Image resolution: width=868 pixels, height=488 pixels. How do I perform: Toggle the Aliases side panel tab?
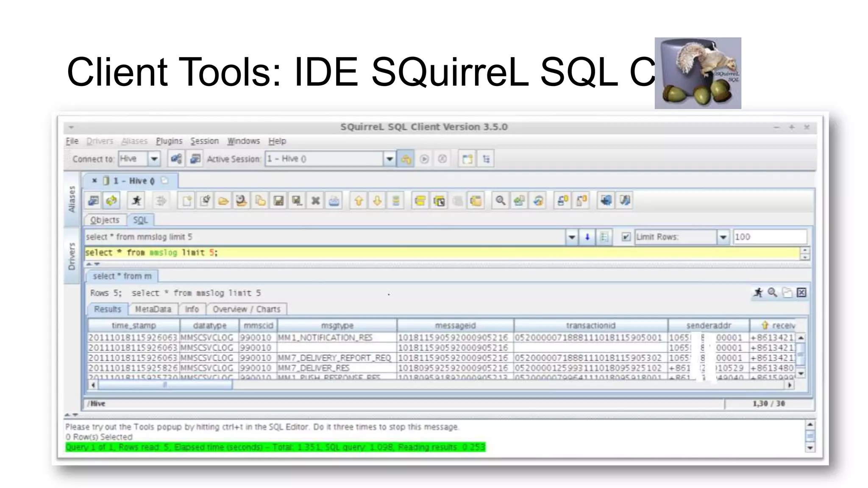point(72,199)
